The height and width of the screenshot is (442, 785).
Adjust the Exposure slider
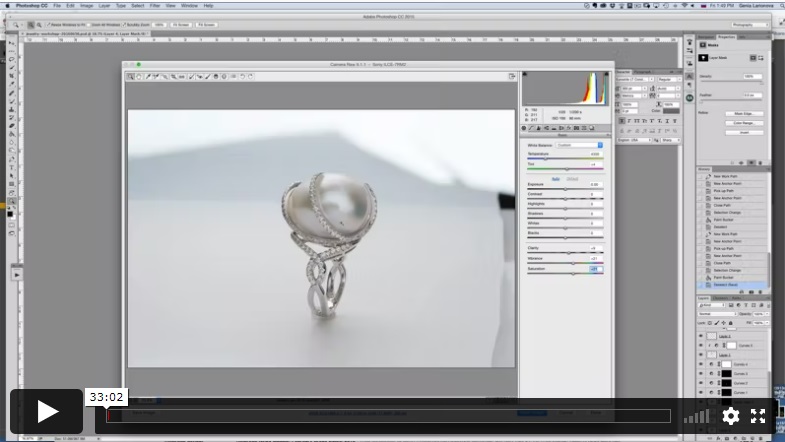[565, 189]
